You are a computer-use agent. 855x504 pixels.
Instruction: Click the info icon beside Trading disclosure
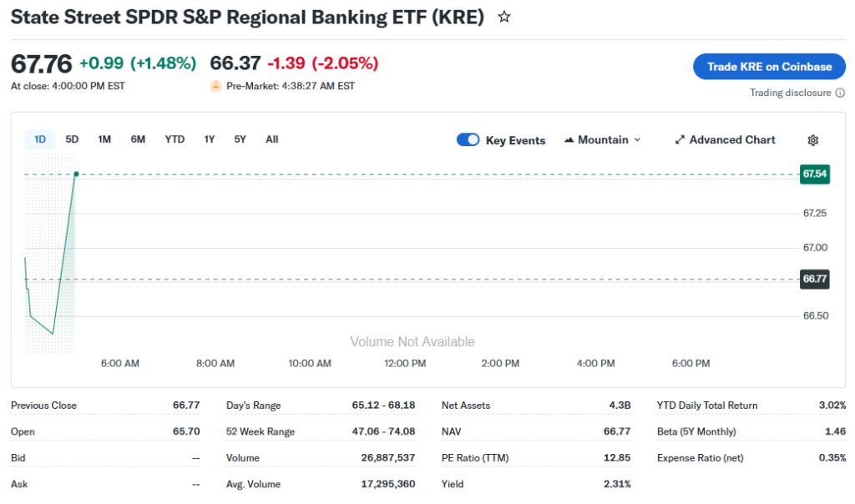[x=839, y=93]
